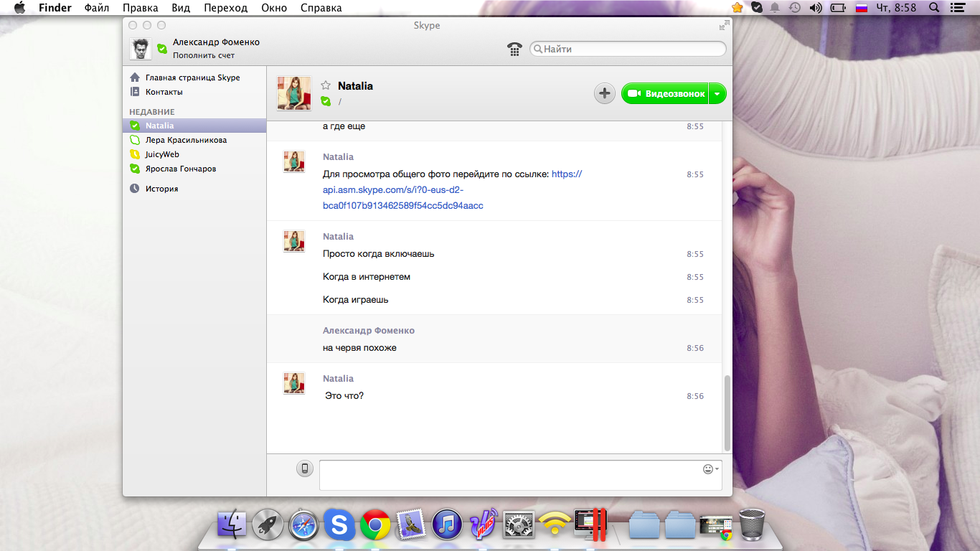Screen dimensions: 980x551
Task: Open Launchpad rocket in the Dock
Action: pyautogui.click(x=268, y=524)
